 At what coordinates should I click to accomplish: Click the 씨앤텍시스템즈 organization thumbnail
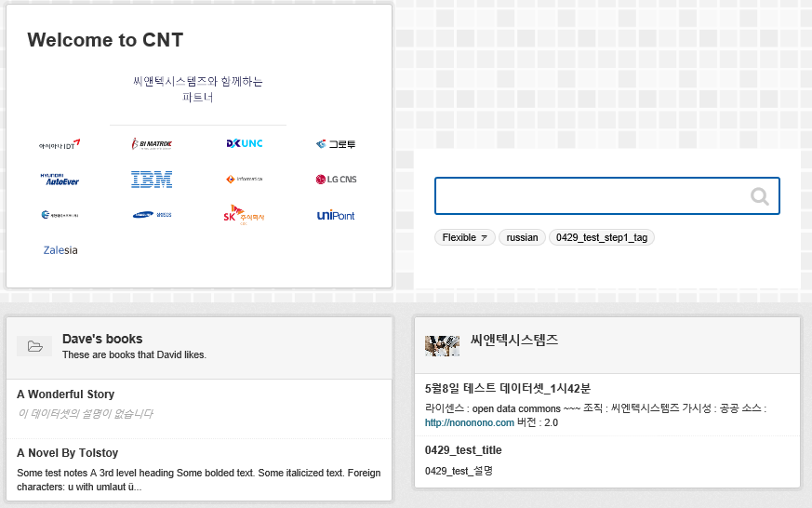pyautogui.click(x=442, y=345)
